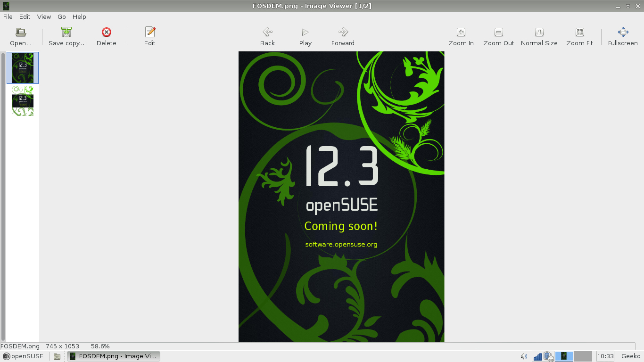Image resolution: width=644 pixels, height=362 pixels.
Task: Open the Help menu
Action: point(79,16)
